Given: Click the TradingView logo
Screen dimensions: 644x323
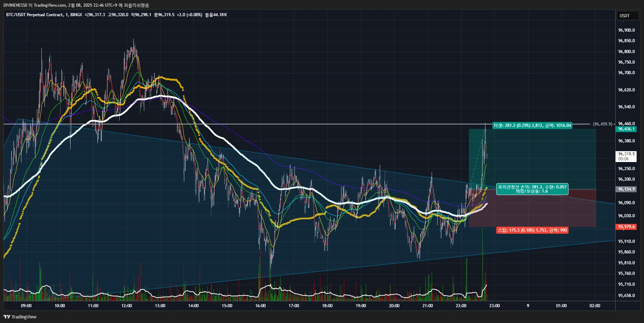Looking at the screenshot, I should click(20, 317).
